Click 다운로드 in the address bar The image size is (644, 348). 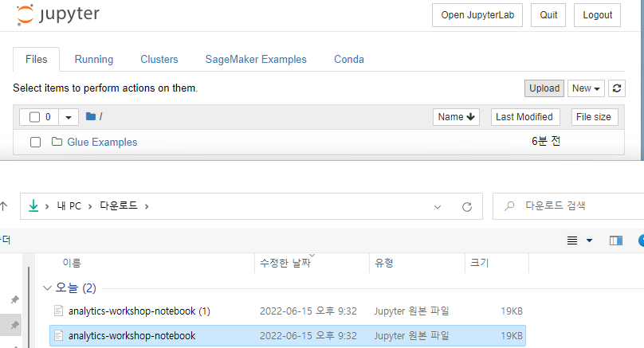(119, 205)
